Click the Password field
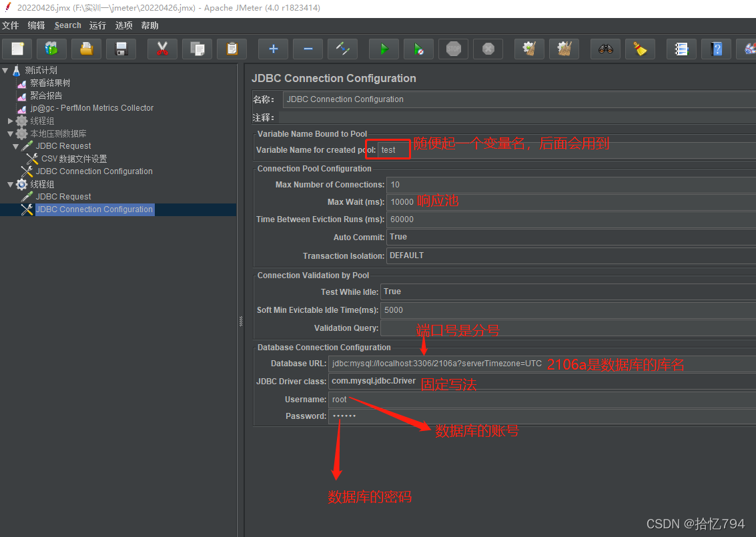This screenshot has height=537, width=756. pos(542,416)
